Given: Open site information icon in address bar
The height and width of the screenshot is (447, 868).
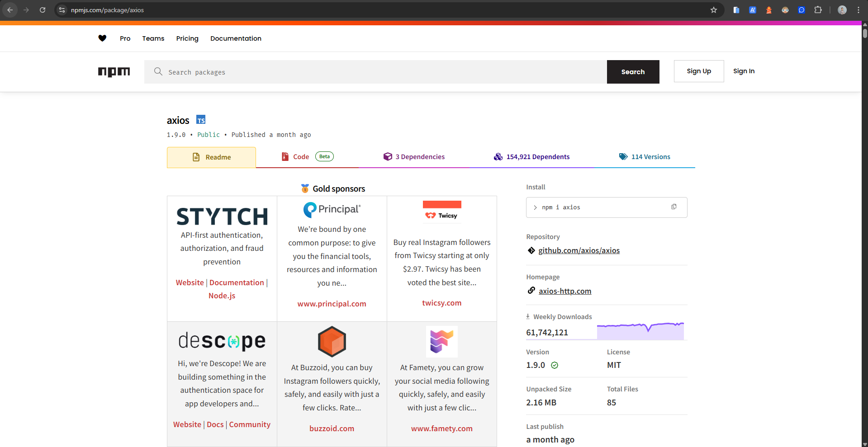Looking at the screenshot, I should pyautogui.click(x=62, y=10).
